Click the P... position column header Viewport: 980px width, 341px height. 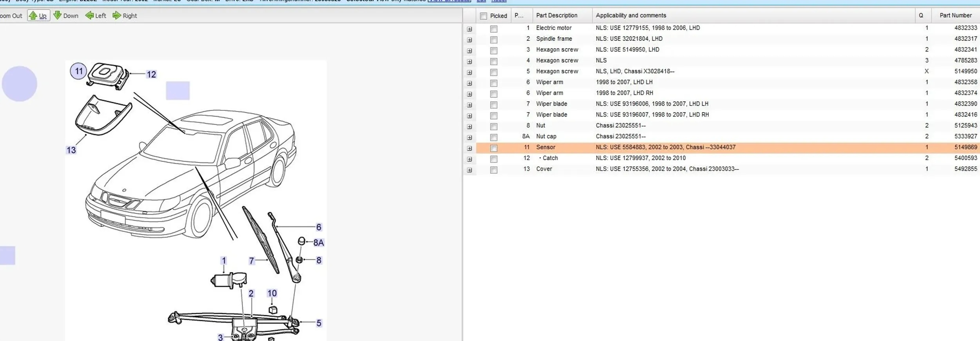(x=521, y=16)
